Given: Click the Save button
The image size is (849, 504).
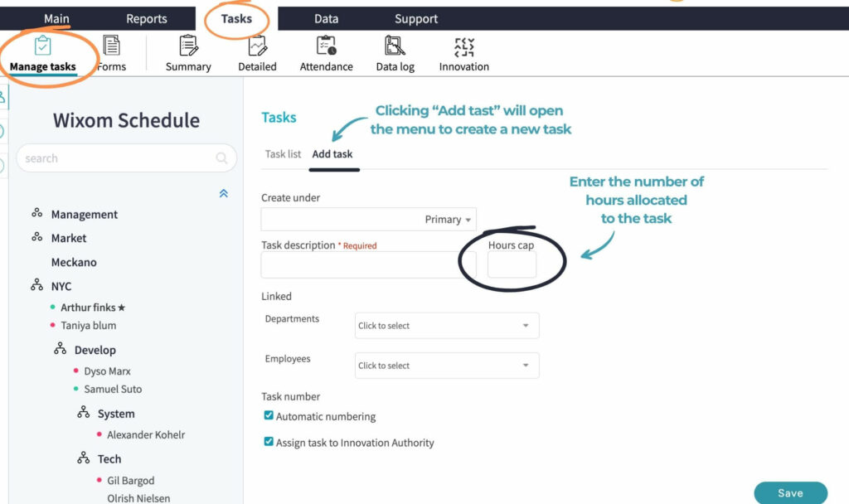Looking at the screenshot, I should pos(788,492).
